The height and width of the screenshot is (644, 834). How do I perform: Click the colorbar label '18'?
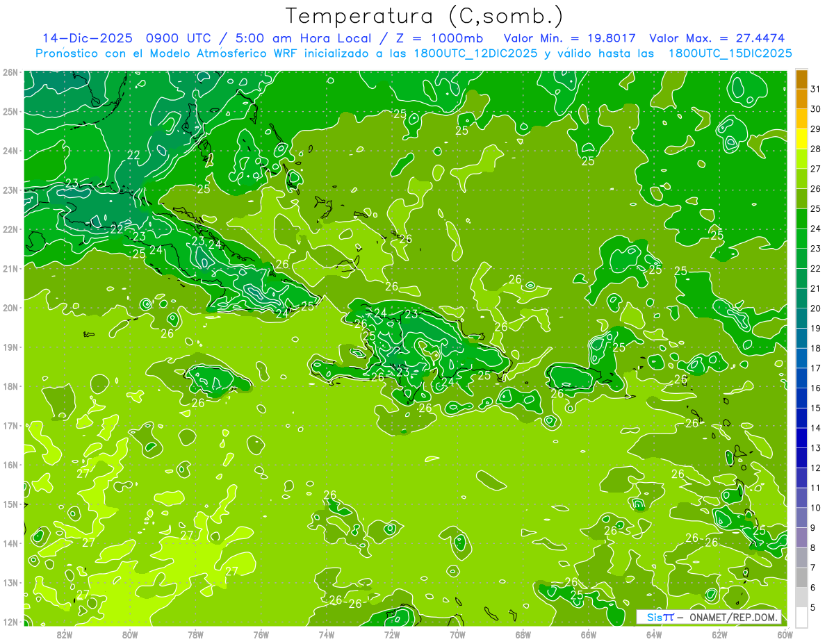pos(816,348)
